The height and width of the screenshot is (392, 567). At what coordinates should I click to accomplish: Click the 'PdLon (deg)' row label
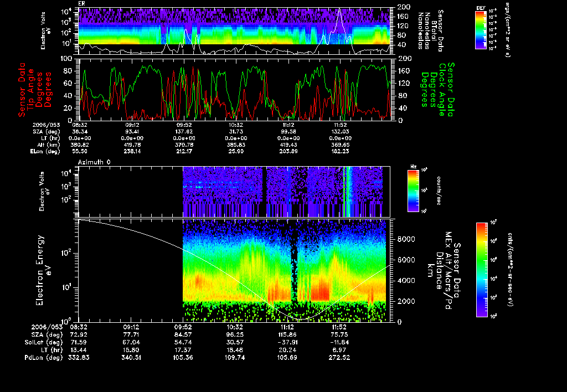click(44, 357)
